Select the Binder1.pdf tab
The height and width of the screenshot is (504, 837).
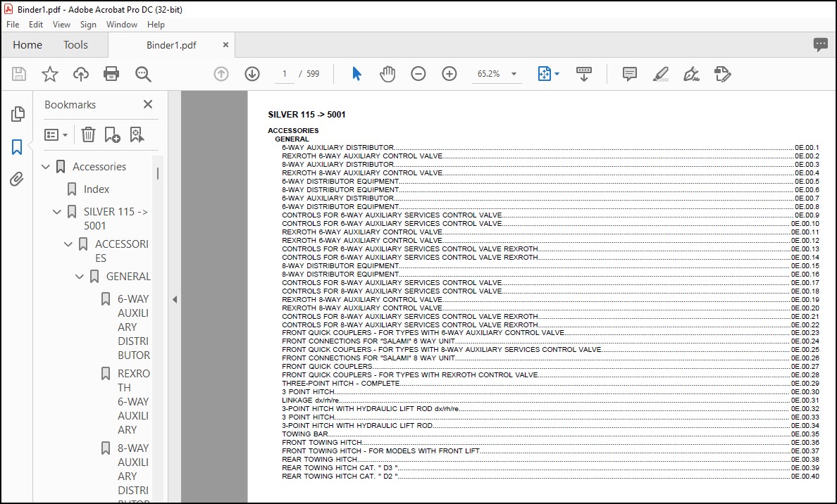point(171,45)
